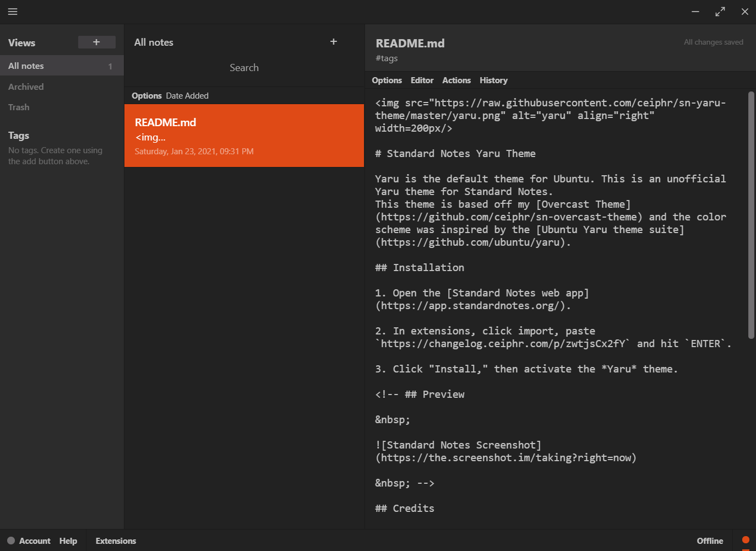Click the All notes panel heading
This screenshot has width=756, height=551.
pyautogui.click(x=154, y=42)
